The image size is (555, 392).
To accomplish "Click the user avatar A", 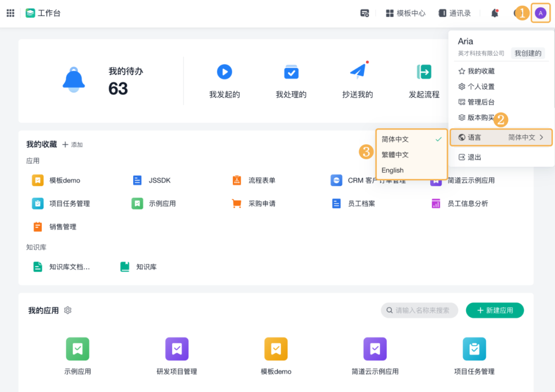I will click(x=541, y=13).
